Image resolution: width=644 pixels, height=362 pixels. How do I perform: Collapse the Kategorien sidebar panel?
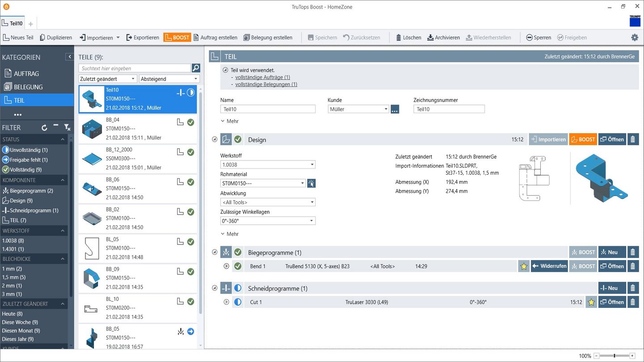pyautogui.click(x=69, y=57)
